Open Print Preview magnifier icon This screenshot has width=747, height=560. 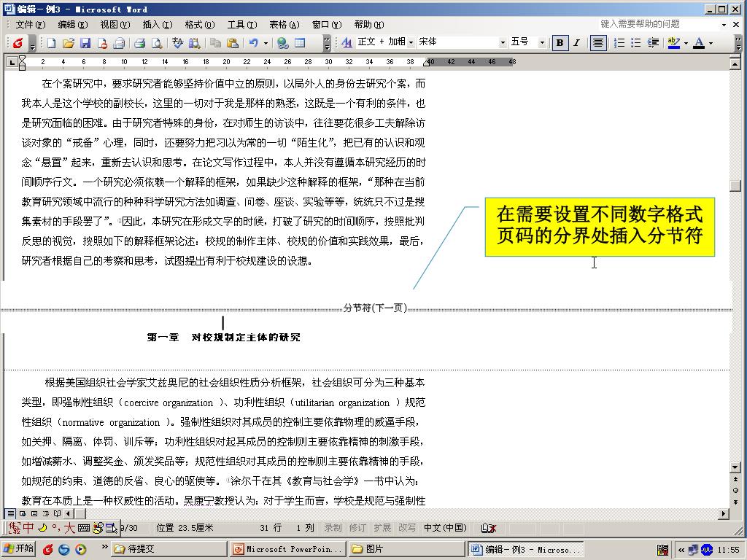click(157, 43)
